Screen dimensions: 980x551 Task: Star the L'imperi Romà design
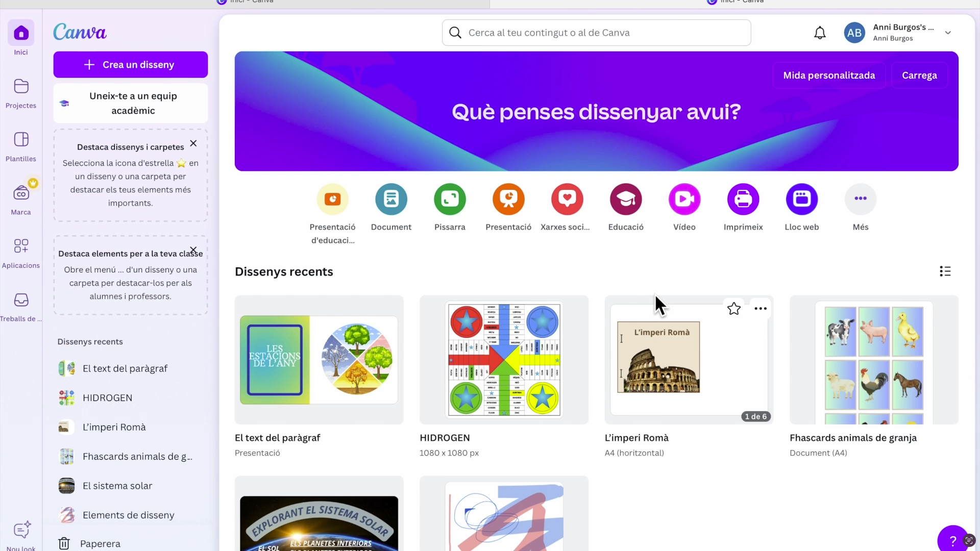[x=734, y=309]
